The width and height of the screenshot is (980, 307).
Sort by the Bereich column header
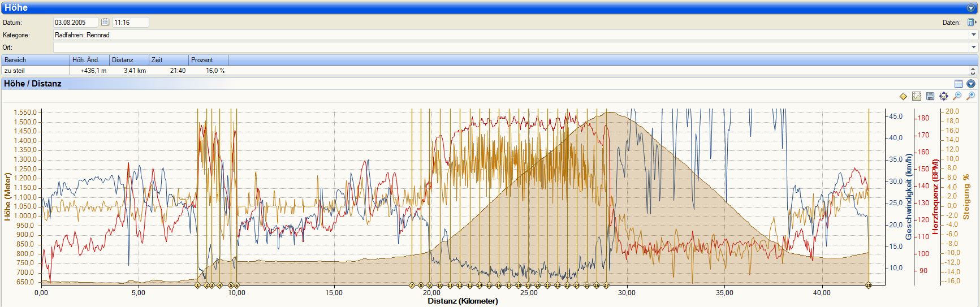[x=35, y=60]
